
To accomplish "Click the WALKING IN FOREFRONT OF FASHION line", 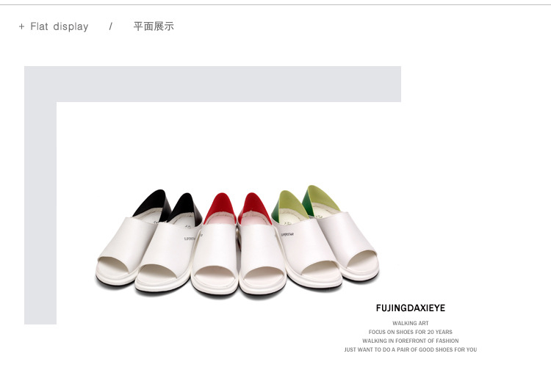I will tap(411, 341).
